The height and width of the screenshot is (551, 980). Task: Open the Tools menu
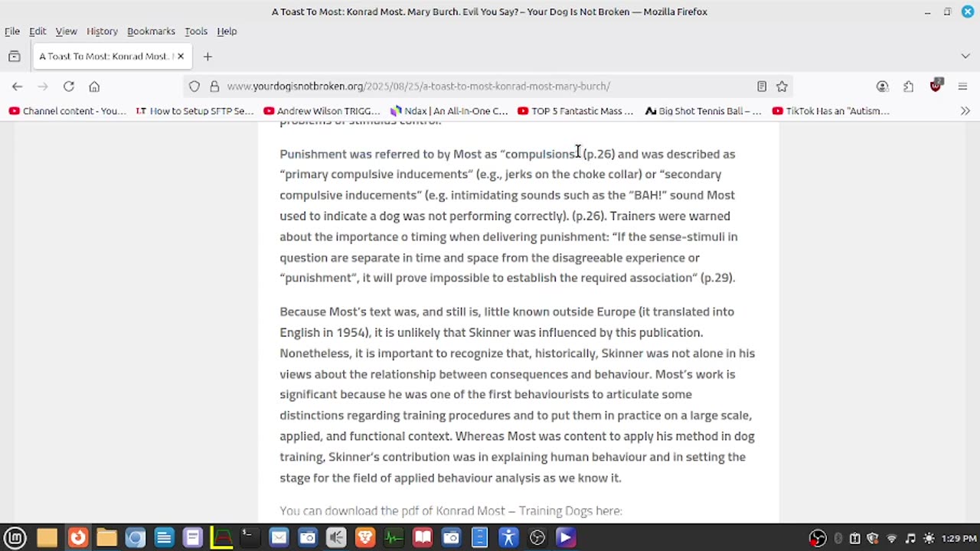(x=196, y=31)
